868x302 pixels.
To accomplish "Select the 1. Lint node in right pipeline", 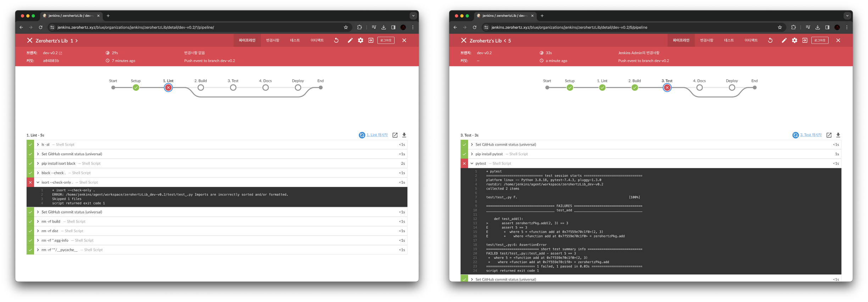I will point(602,88).
